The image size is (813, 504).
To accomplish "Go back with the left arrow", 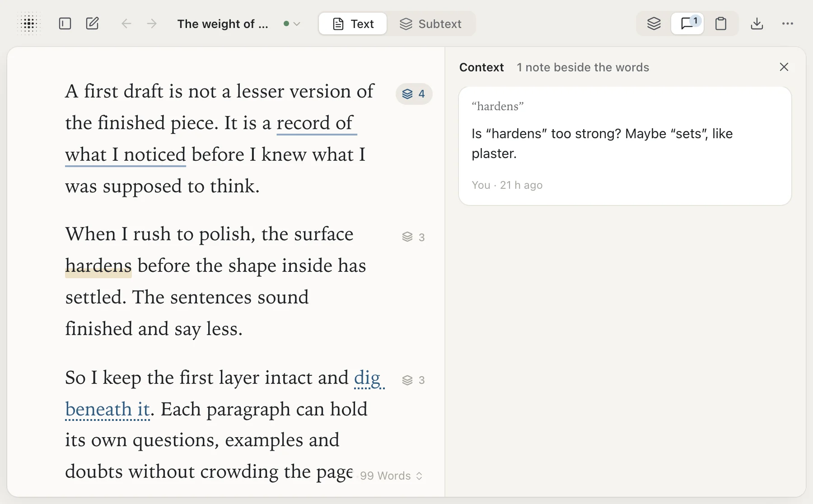I will (x=126, y=23).
